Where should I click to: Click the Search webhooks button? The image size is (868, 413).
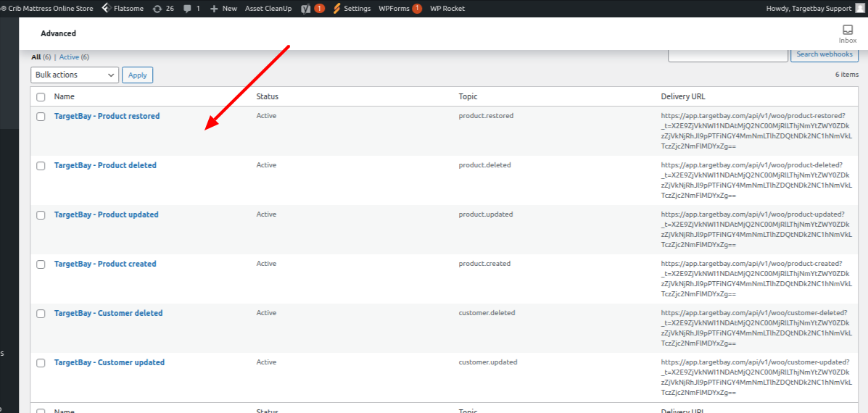pos(824,54)
